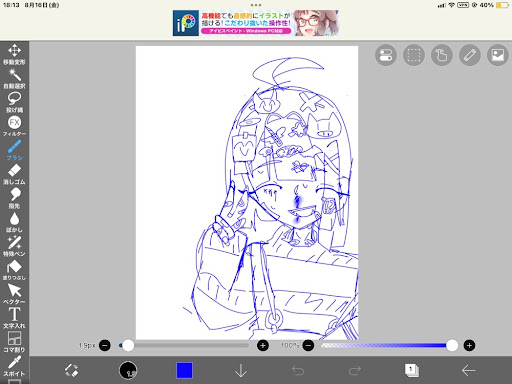Open the ruler tool button
Viewport: 512px width, 384px height.
coord(470,55)
